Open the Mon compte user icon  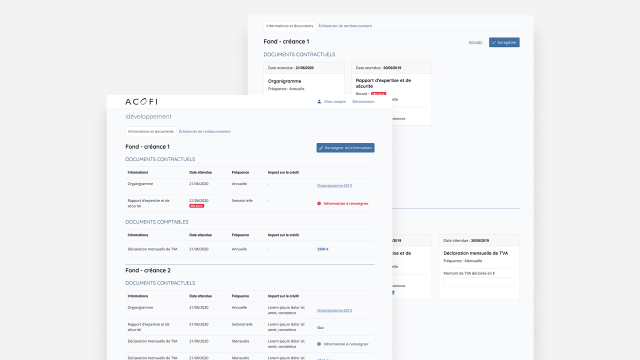click(319, 102)
